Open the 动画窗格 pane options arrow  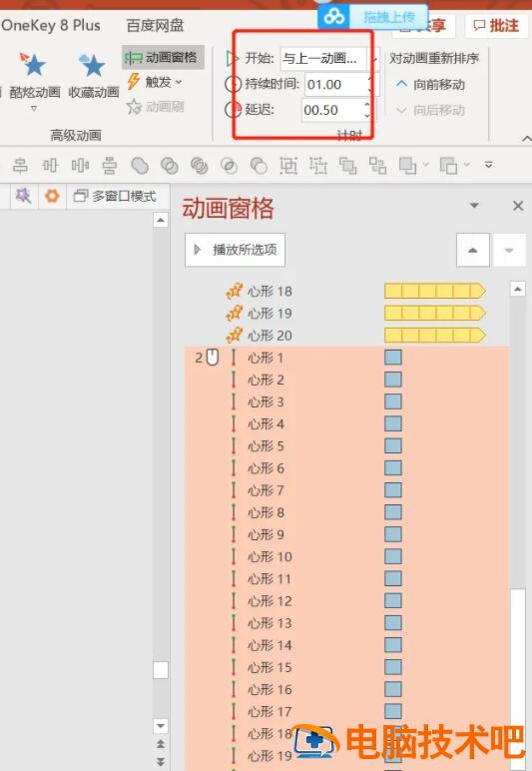(474, 205)
